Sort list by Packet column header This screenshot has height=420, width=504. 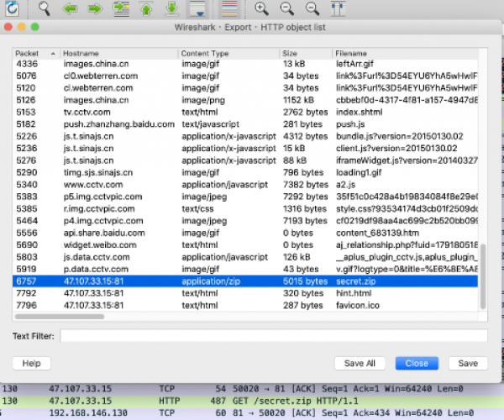35,53
